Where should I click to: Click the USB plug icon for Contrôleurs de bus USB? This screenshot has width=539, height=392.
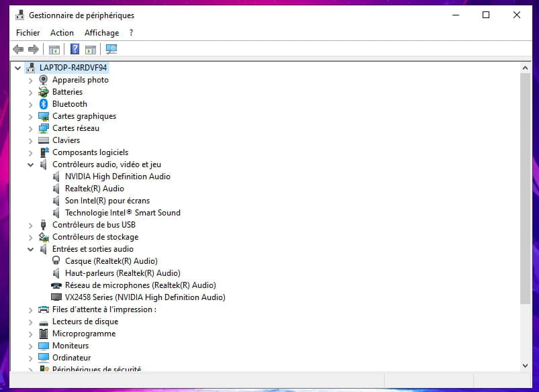(43, 225)
